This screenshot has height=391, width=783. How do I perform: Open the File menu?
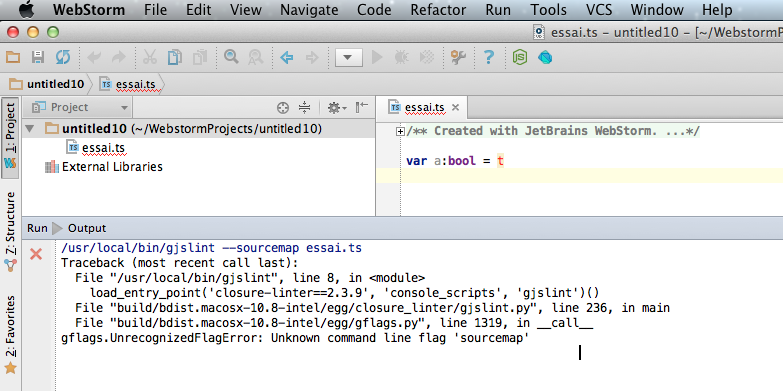point(155,9)
